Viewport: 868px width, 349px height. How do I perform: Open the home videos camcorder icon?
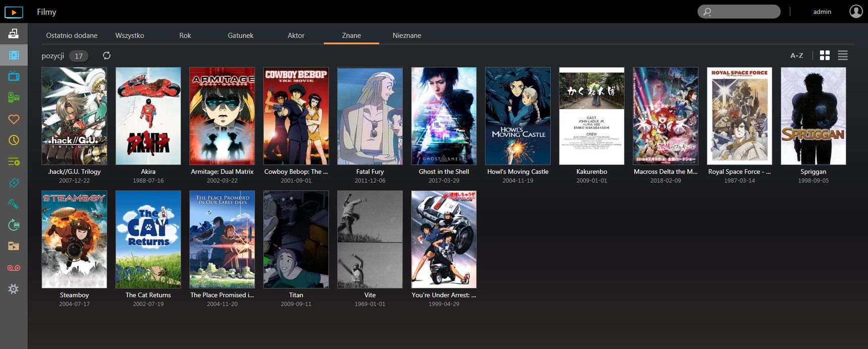pyautogui.click(x=14, y=97)
